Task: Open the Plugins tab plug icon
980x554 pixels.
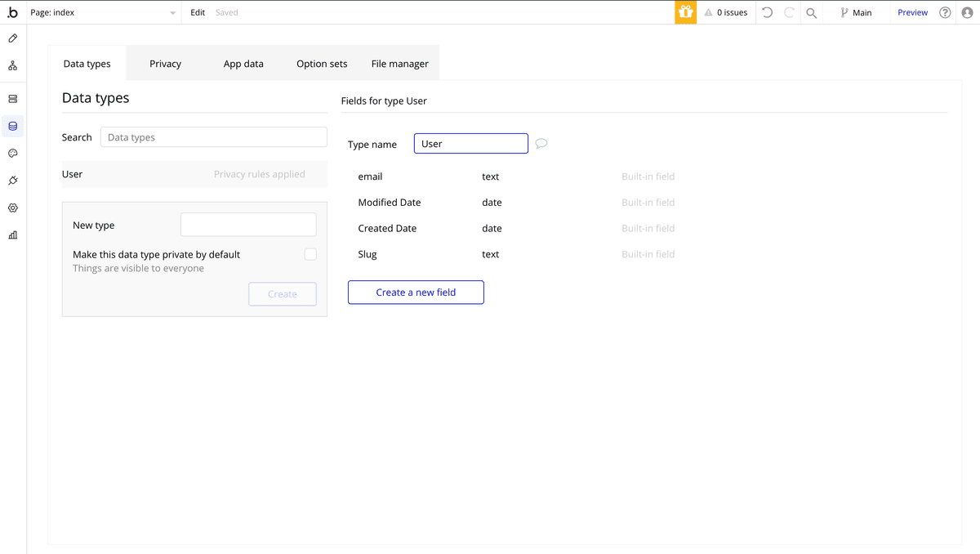Action: [13, 181]
